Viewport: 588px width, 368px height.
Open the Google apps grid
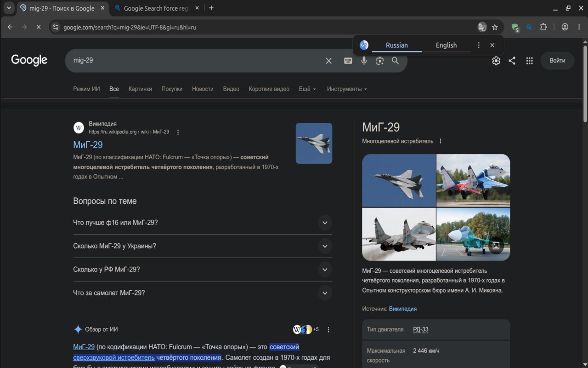click(x=529, y=61)
